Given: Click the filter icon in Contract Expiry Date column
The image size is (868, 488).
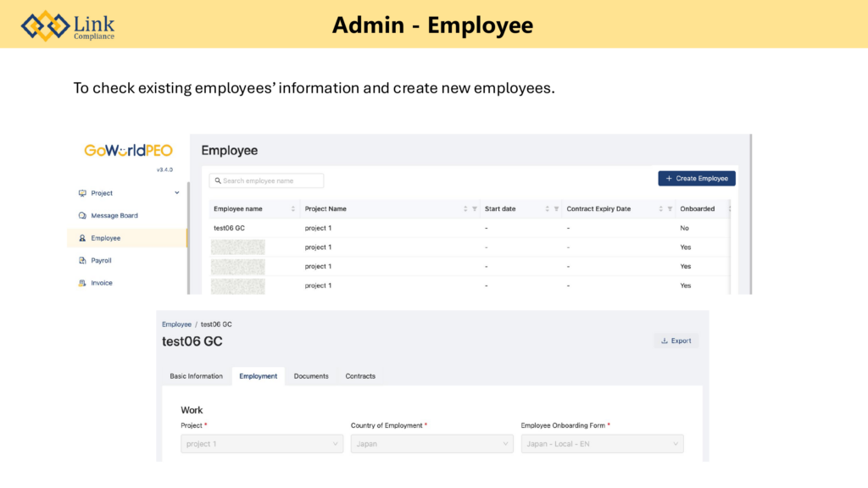Looking at the screenshot, I should (670, 209).
